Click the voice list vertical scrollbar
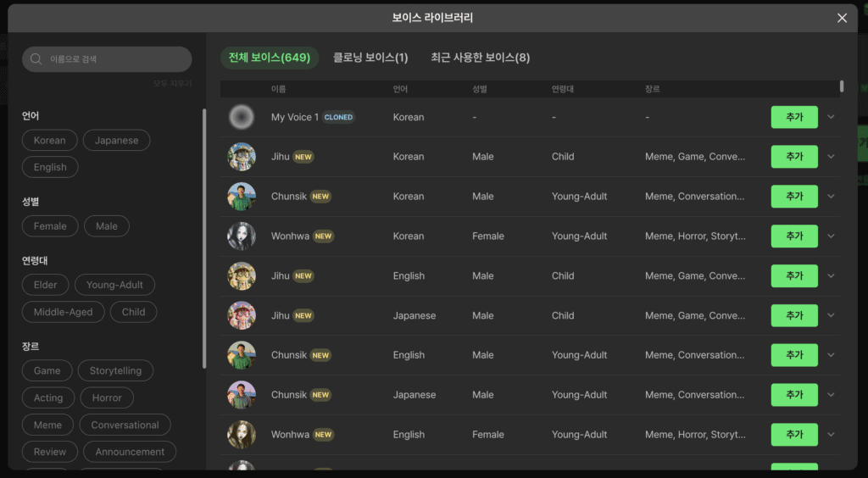 tap(842, 86)
